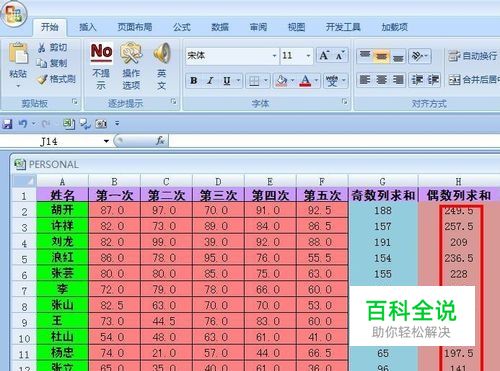Apply red font color A
500x371 pixels.
305,81
